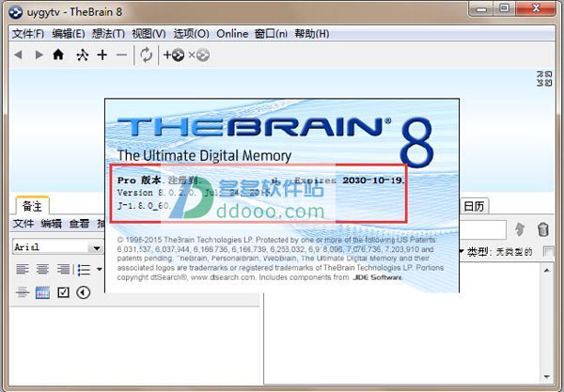
Task: Click the minus zoom-out icon
Action: click(x=122, y=55)
